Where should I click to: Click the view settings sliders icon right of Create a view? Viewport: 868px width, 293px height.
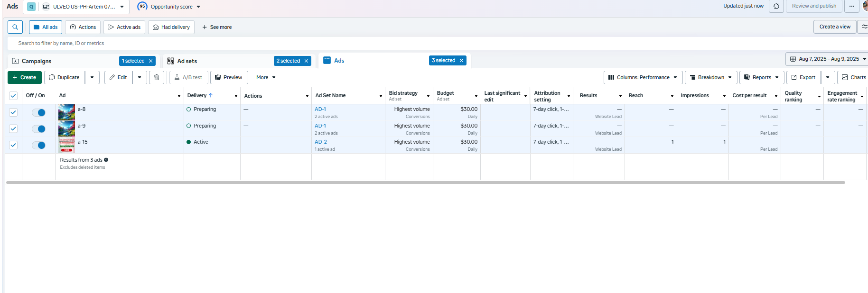pos(864,27)
